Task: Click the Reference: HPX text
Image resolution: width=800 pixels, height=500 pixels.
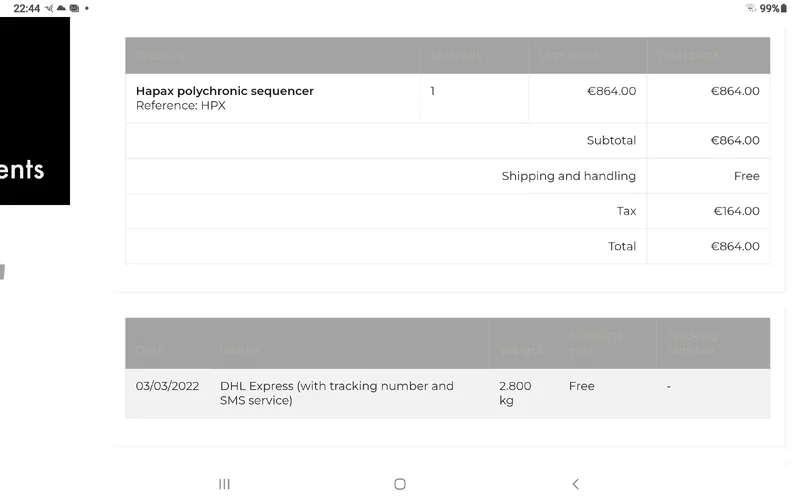Action: point(181,106)
